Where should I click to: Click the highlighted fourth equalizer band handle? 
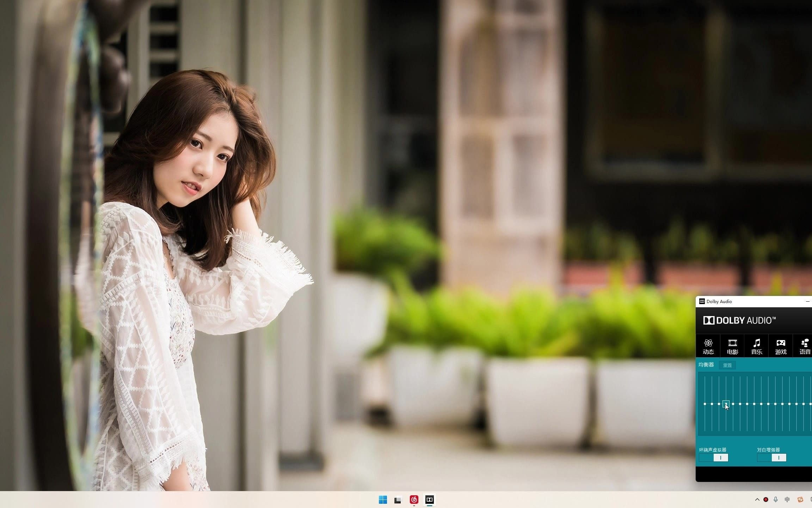click(x=726, y=404)
